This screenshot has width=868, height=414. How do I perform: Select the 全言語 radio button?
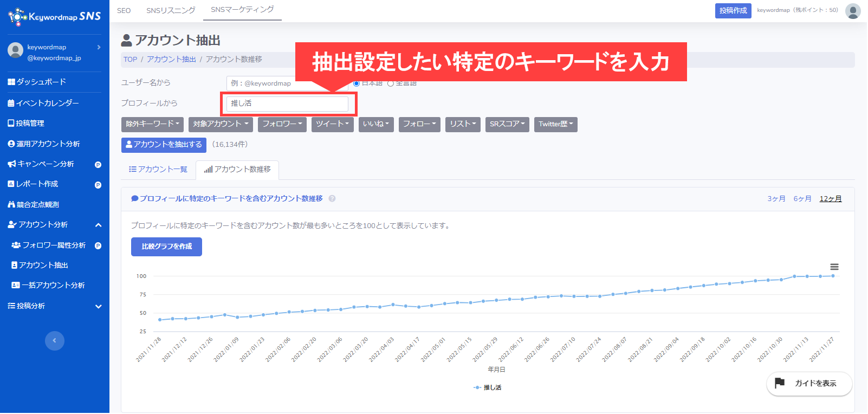(391, 83)
